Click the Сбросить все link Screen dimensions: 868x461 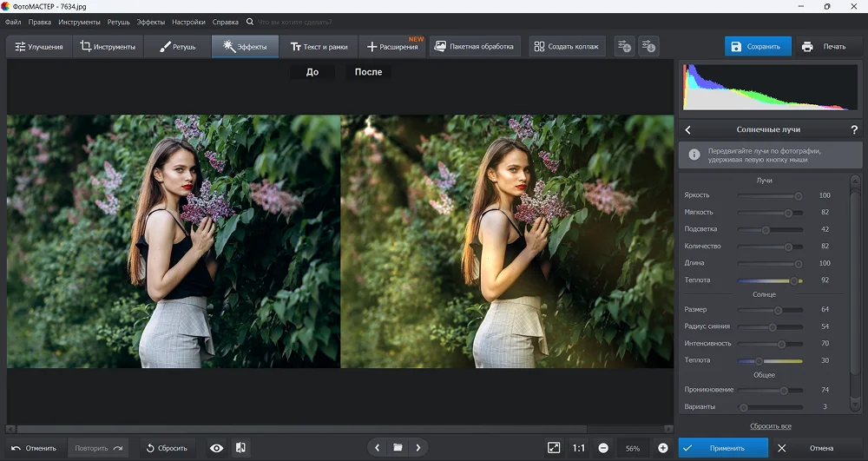click(771, 426)
